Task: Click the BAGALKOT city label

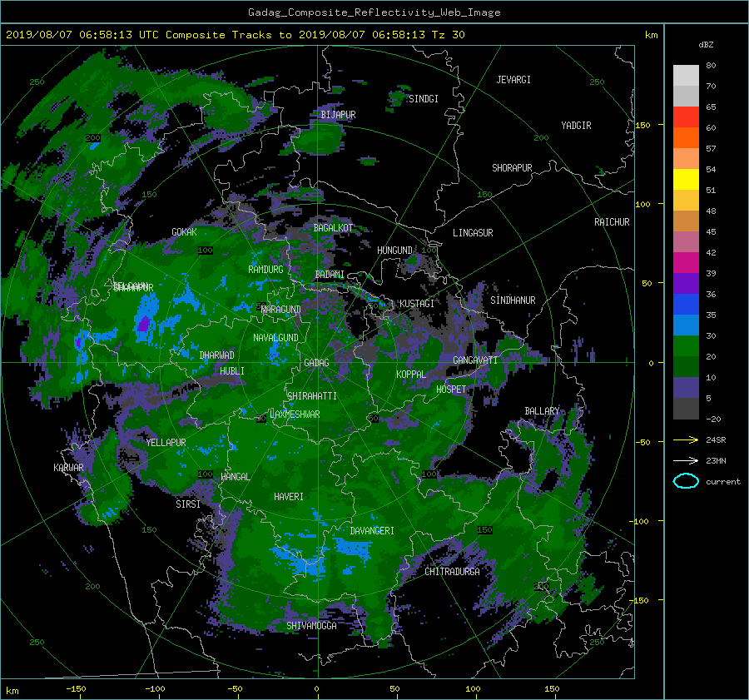Action: coord(333,228)
